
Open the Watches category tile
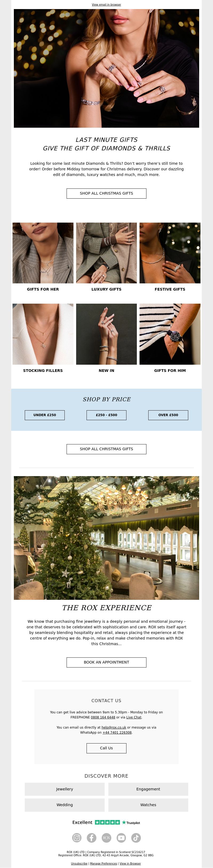coord(148,805)
